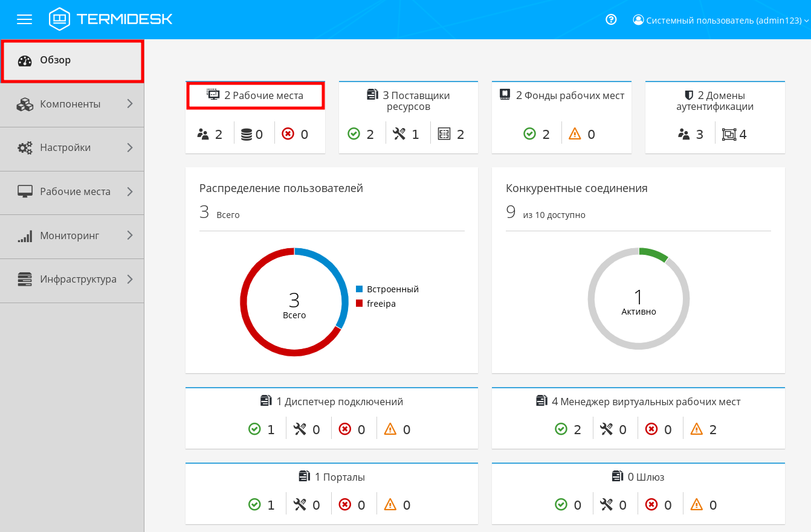The height and width of the screenshot is (532, 811).
Task: Click the Monitoring signal bars icon
Action: coord(25,236)
